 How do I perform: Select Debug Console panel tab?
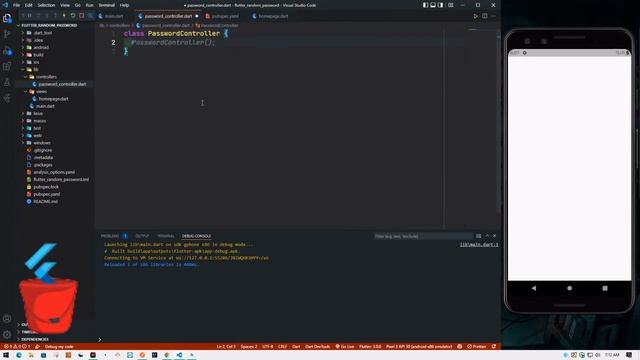click(x=196, y=236)
